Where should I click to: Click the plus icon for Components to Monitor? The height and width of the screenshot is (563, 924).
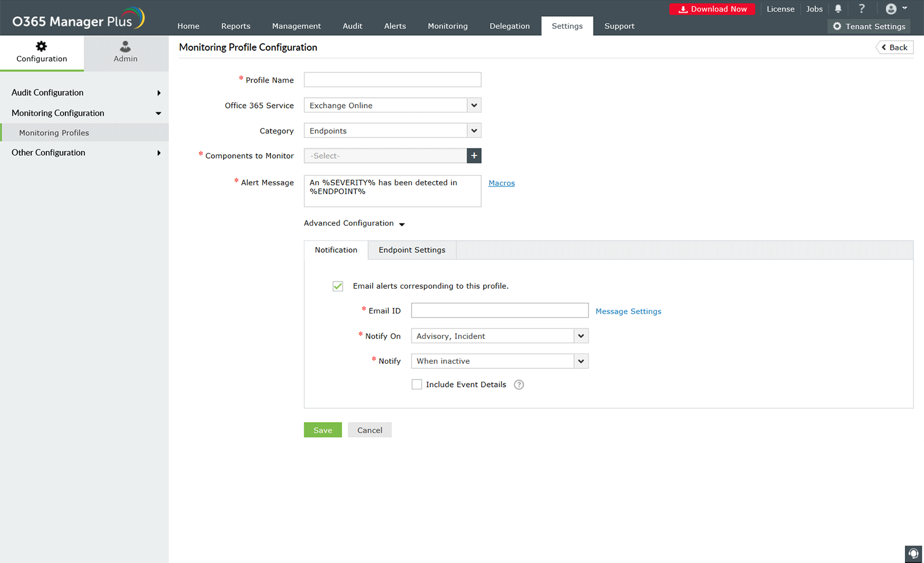[474, 156]
